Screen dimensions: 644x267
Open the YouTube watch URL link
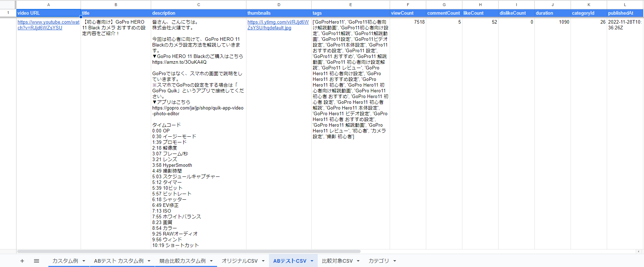(x=48, y=25)
